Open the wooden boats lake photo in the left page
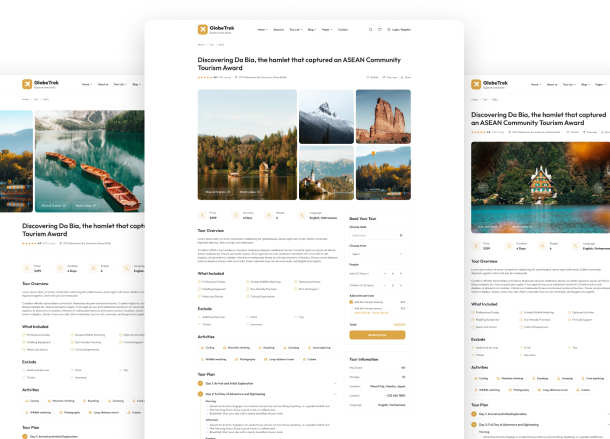Viewport: 610px width, 439px height. [x=89, y=161]
